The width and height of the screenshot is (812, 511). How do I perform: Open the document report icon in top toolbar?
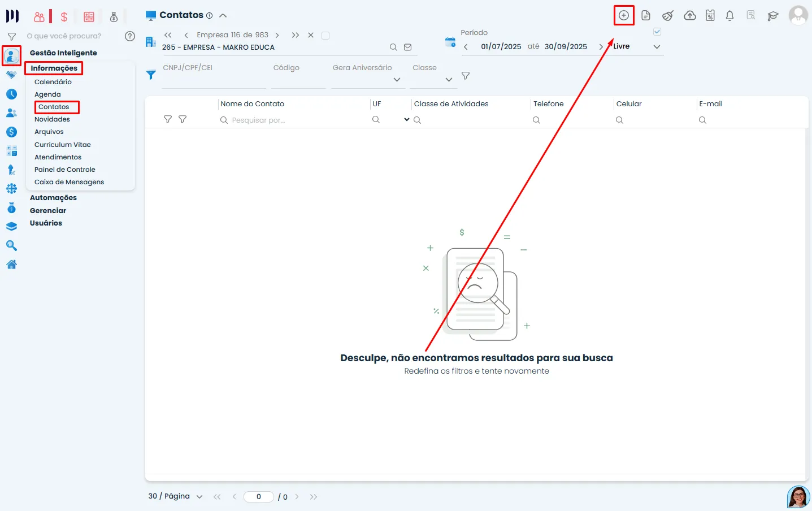click(646, 16)
